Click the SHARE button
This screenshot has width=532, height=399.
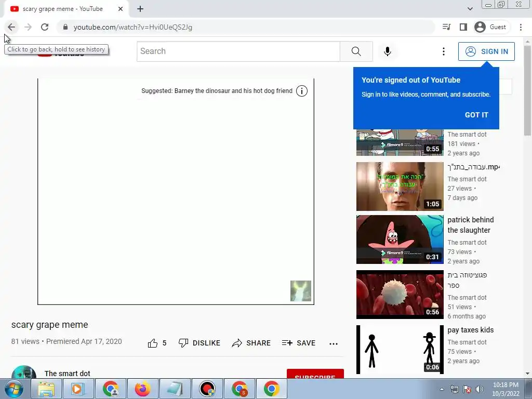tap(251, 343)
